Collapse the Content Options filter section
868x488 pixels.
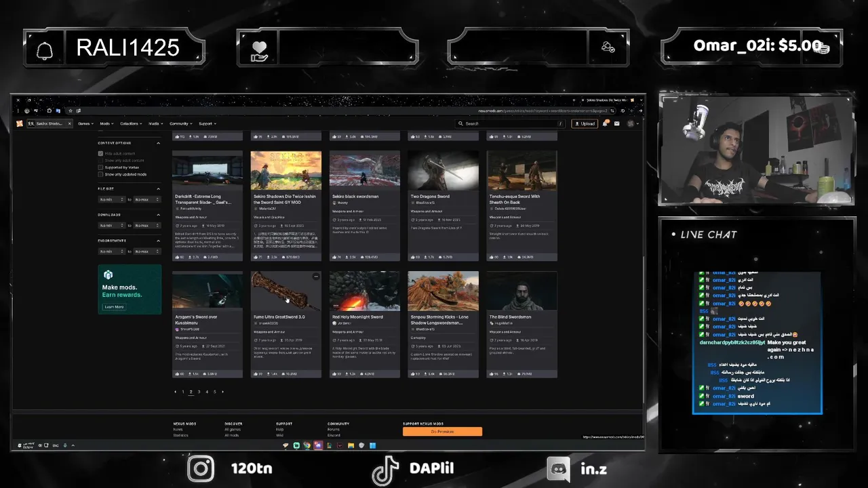(159, 143)
